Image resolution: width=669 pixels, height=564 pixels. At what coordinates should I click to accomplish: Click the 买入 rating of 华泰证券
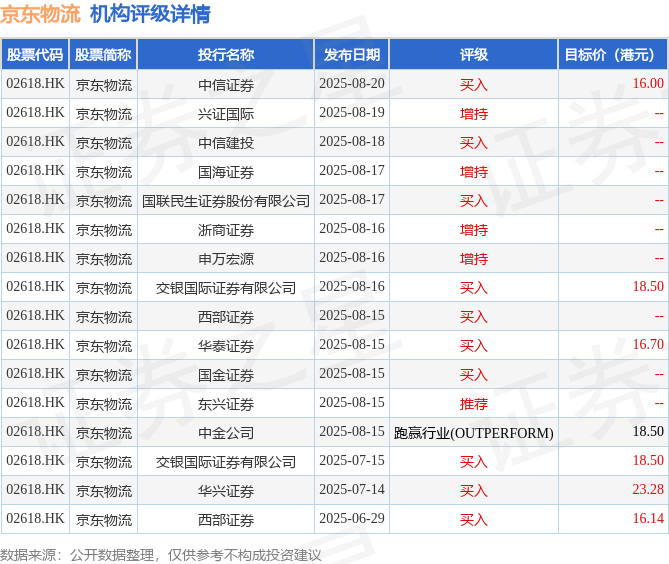pos(474,346)
